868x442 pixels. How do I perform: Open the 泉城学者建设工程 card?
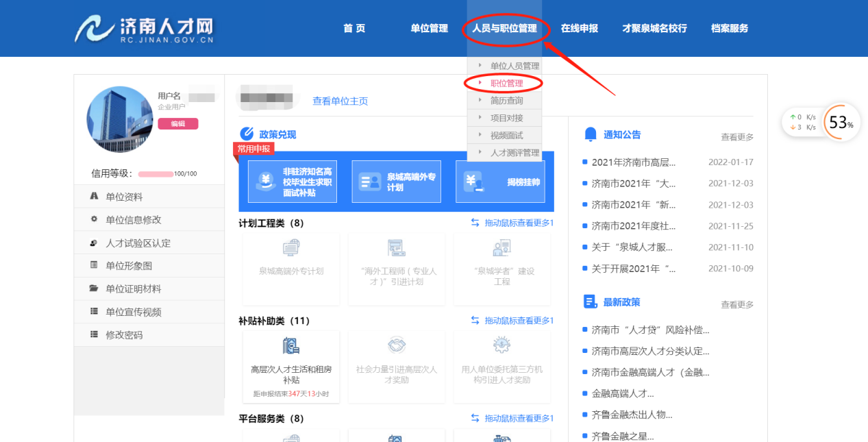tap(501, 269)
